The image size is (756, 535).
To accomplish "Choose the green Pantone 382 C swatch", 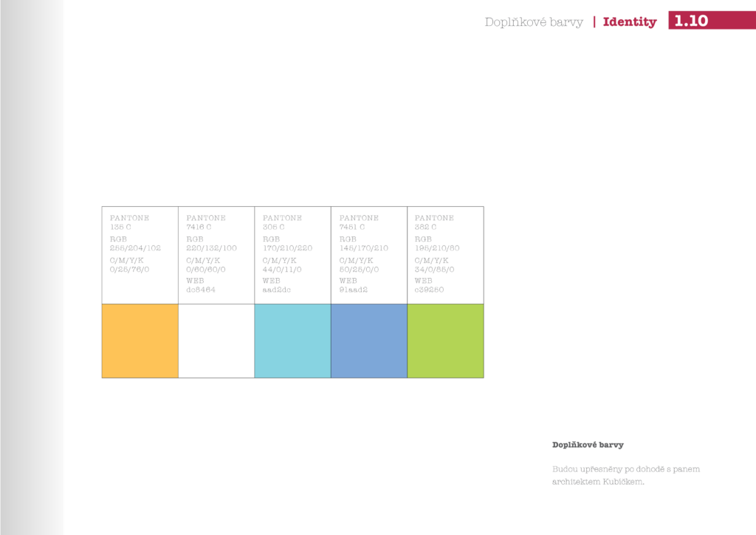I will 445,341.
